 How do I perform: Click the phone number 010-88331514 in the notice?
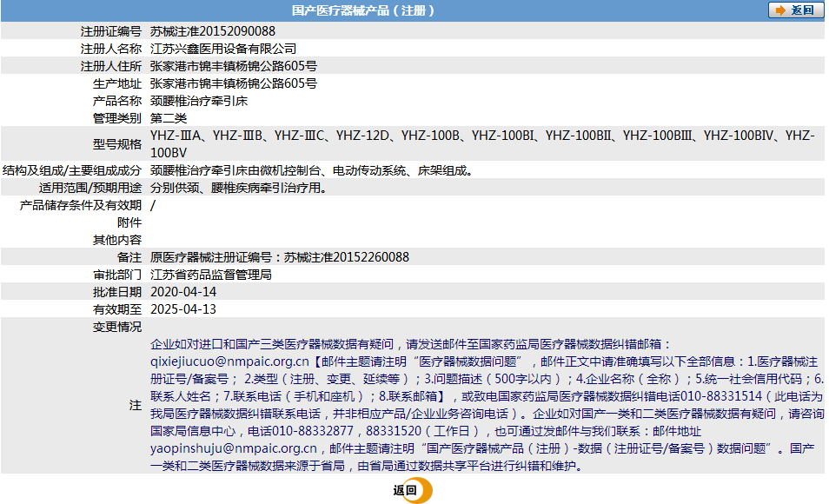click(721, 396)
